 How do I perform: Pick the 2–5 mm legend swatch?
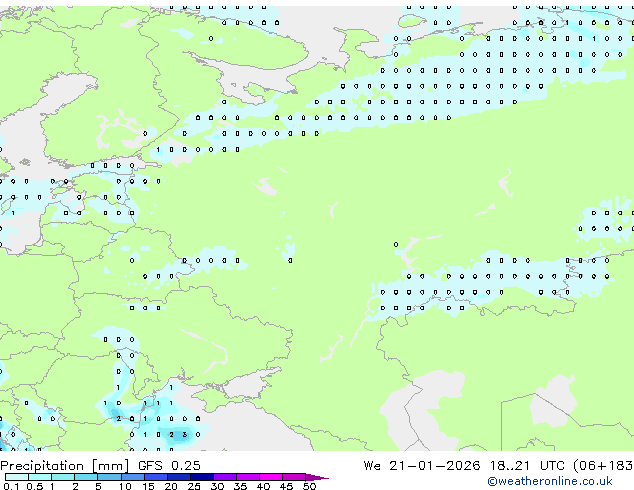tap(86, 477)
